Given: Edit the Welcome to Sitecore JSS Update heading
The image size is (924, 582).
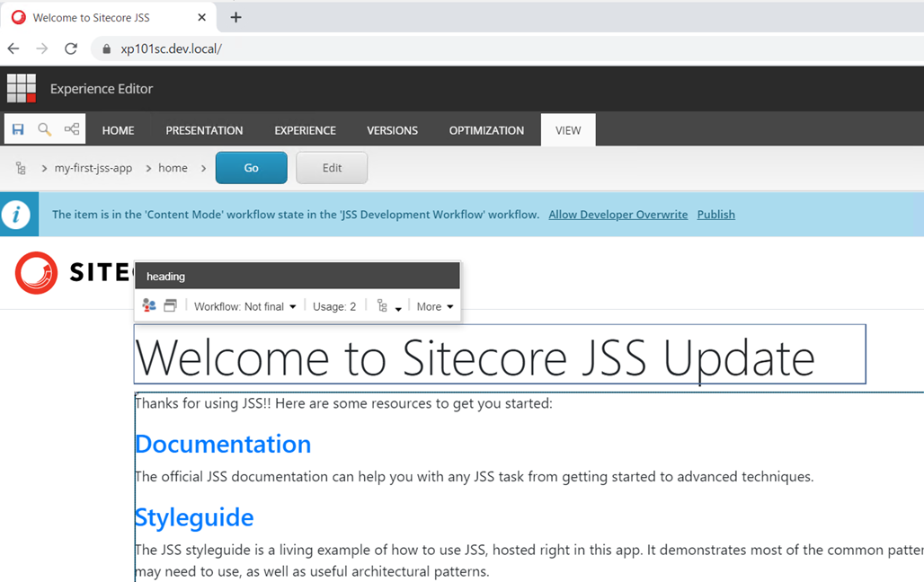Looking at the screenshot, I should coord(500,354).
